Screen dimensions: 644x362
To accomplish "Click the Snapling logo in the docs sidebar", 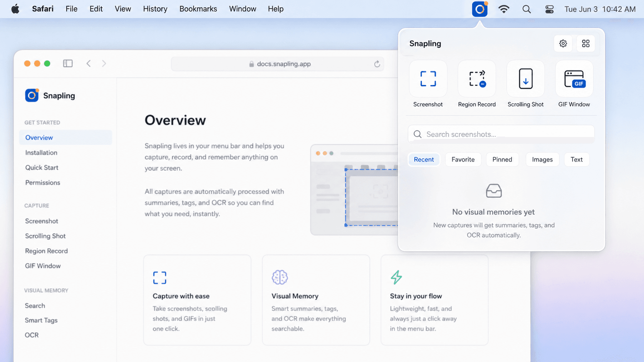I will [x=32, y=95].
